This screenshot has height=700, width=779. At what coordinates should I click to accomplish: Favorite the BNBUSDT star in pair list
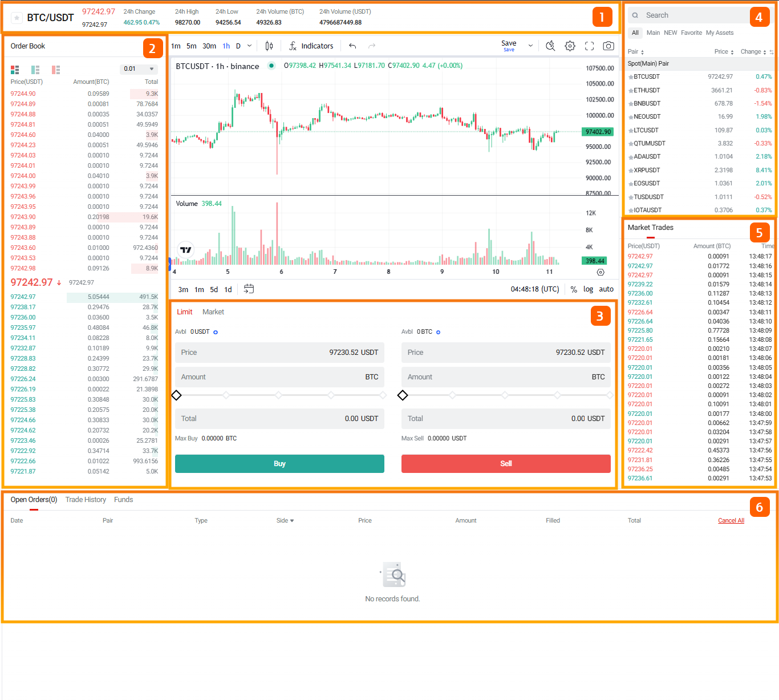coord(631,104)
